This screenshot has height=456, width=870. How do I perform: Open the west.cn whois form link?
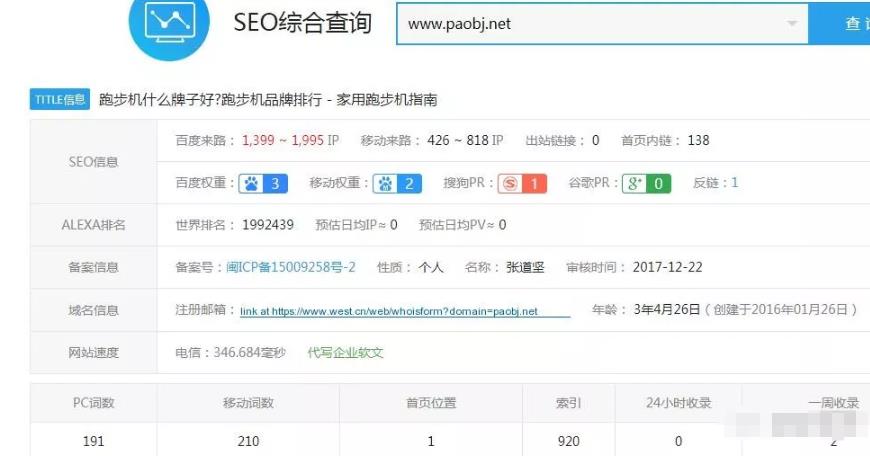tap(405, 311)
